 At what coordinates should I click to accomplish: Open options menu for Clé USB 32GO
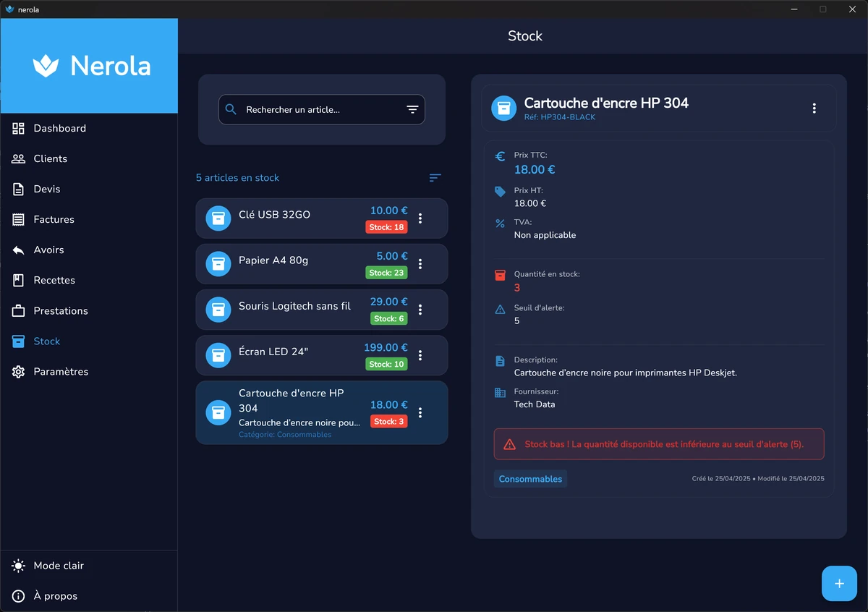pos(420,218)
